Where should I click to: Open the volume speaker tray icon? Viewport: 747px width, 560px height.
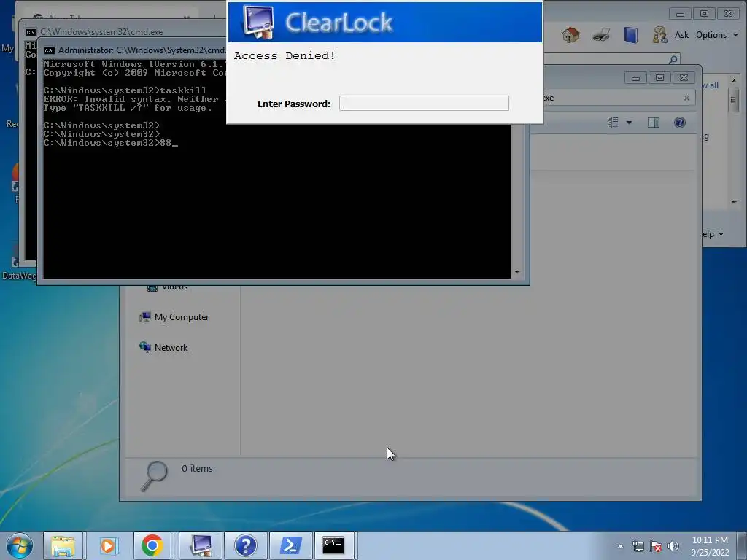point(673,546)
